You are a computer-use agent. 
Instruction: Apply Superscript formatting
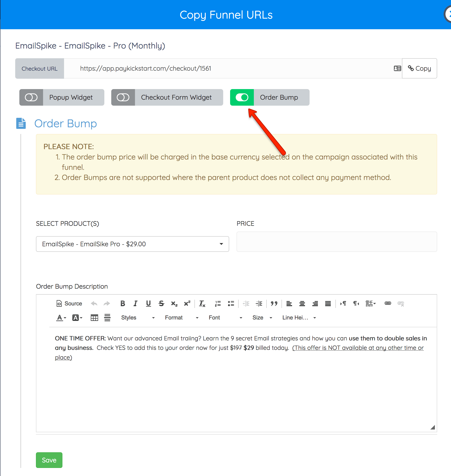tap(187, 303)
